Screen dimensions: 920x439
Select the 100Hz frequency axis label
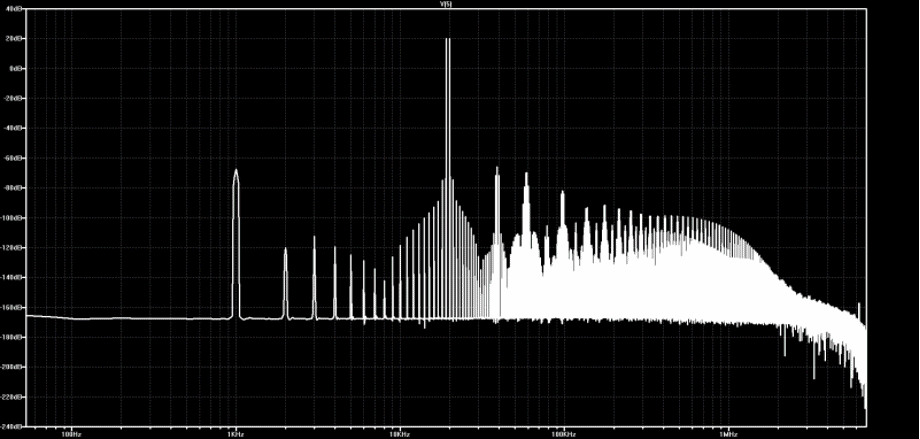(71, 434)
